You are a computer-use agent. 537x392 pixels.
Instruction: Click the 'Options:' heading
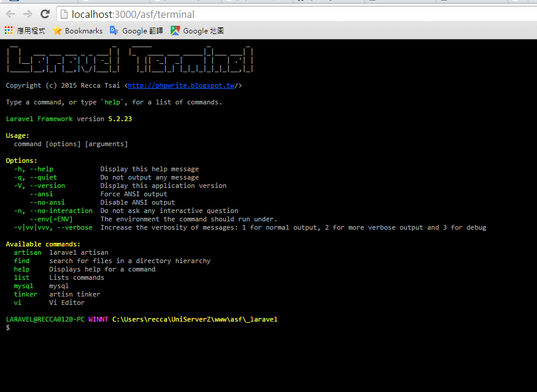click(21, 160)
